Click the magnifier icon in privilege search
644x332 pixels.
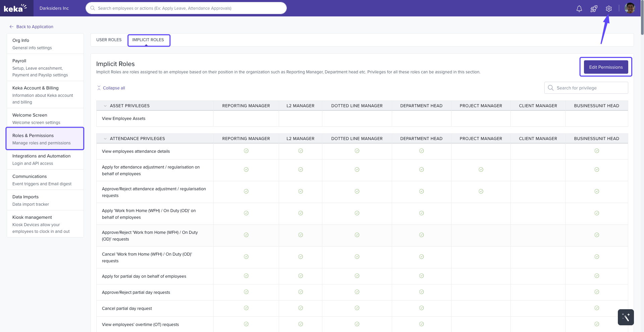[551, 88]
